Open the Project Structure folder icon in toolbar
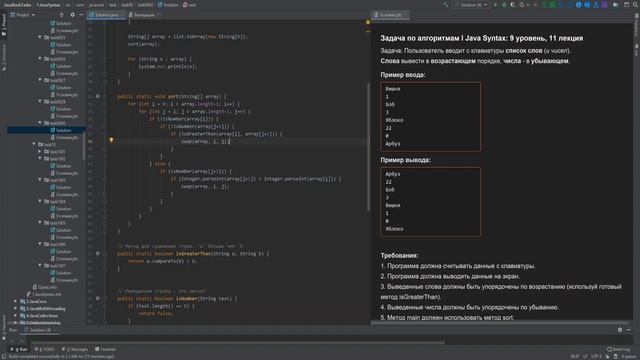Image resolution: width=640 pixels, height=360 pixels. pyautogui.click(x=616, y=5)
